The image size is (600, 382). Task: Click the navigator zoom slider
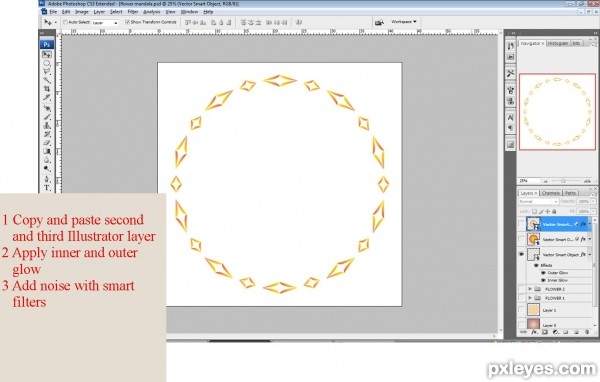click(x=564, y=181)
